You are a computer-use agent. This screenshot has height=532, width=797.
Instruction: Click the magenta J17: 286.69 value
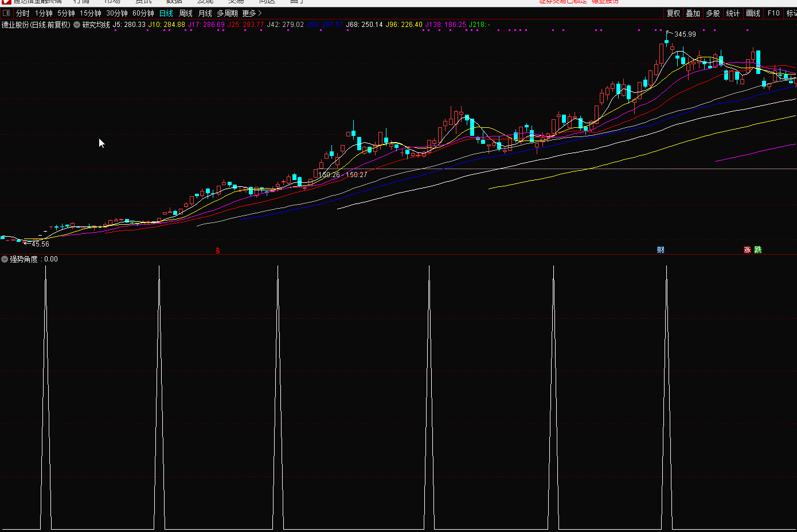tap(206, 25)
